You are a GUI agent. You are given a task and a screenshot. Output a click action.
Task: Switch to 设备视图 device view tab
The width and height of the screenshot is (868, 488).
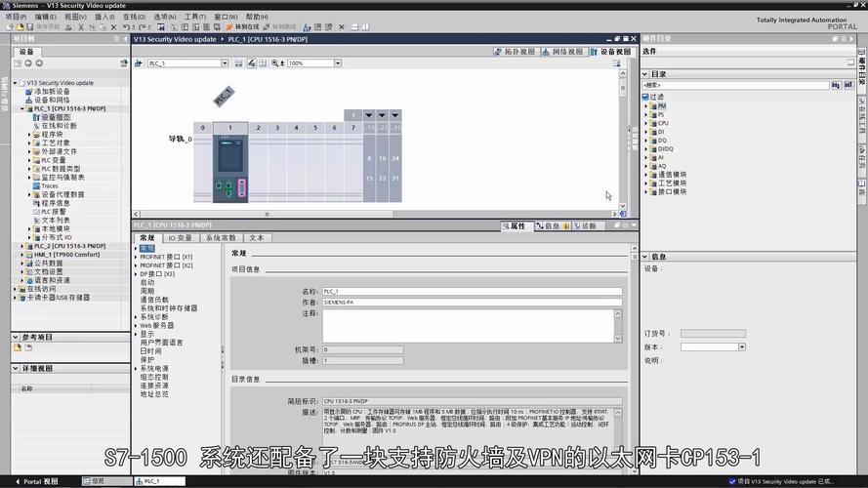coord(610,52)
